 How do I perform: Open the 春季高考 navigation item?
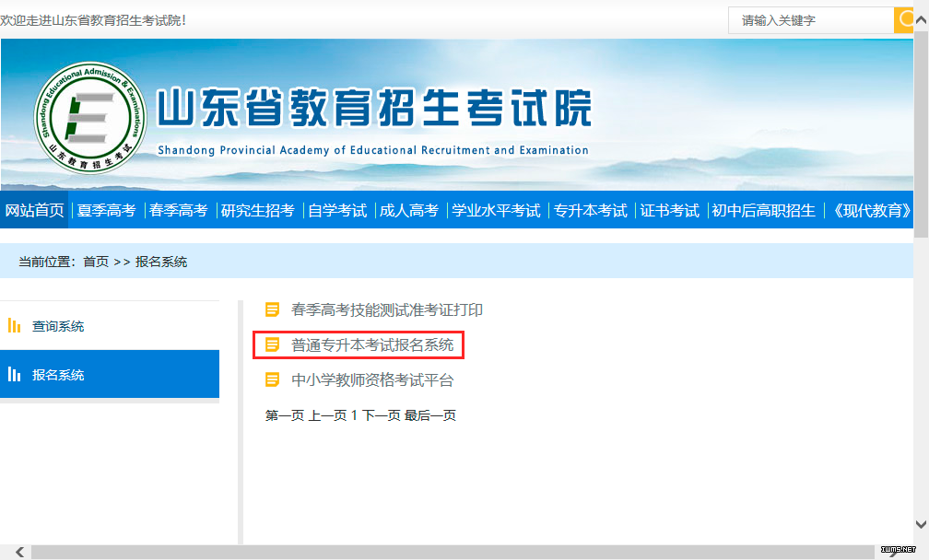click(x=179, y=210)
